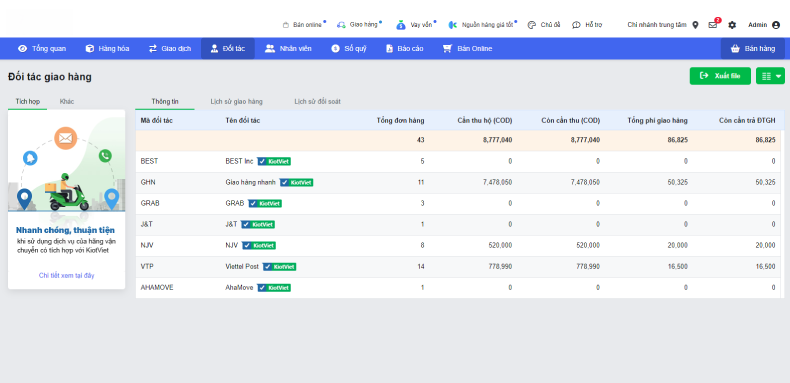Open the Giao dịch menu

tap(170, 49)
